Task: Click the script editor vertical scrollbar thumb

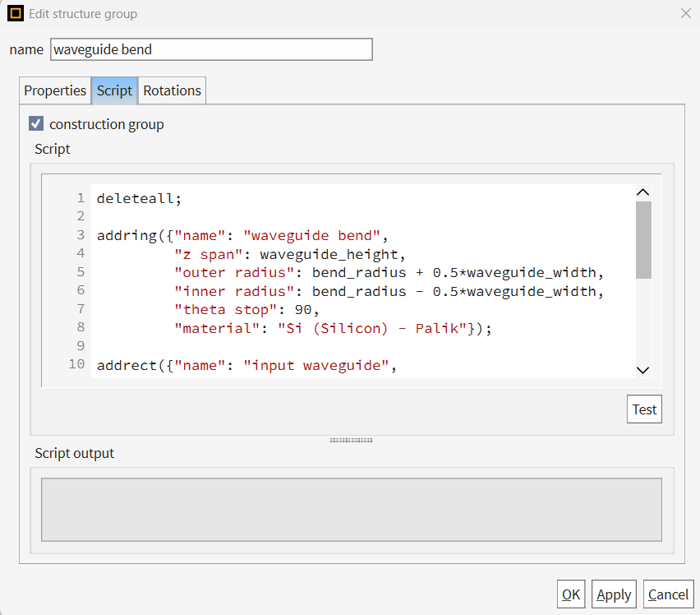Action: click(x=643, y=240)
